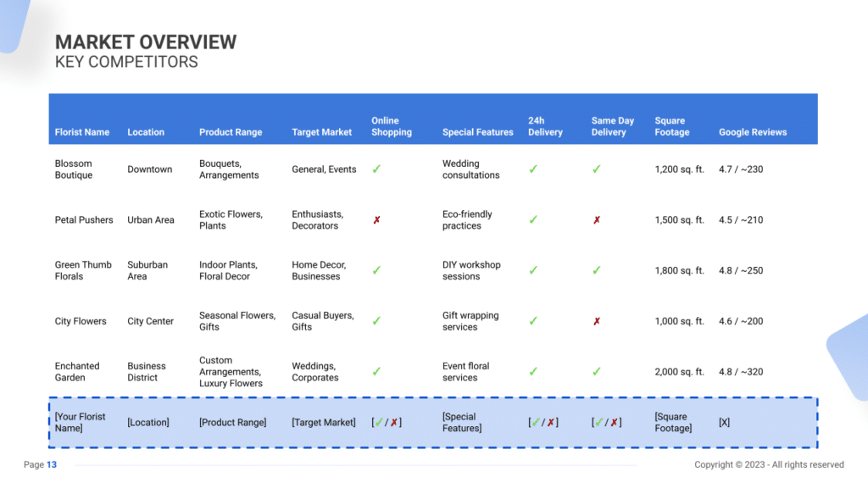Click the Florist Name column header
The height and width of the screenshot is (488, 868).
[82, 132]
